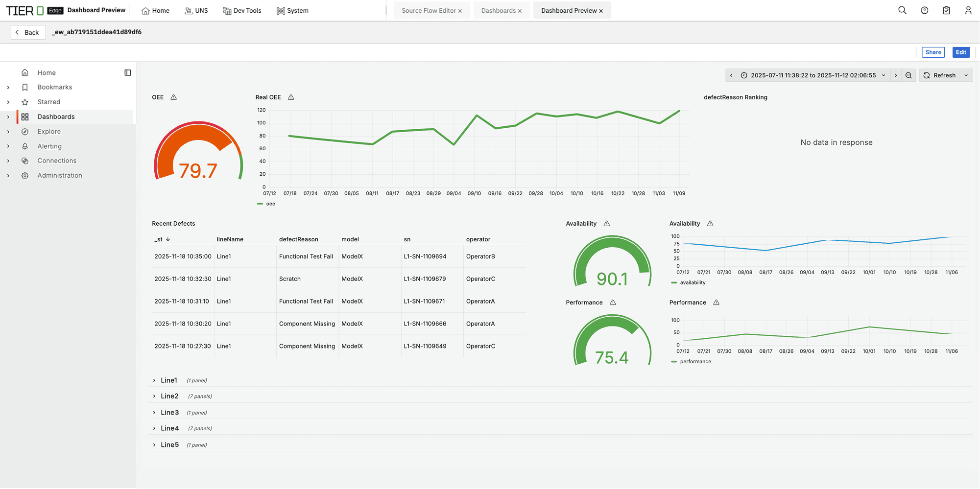
Task: Open the refresh interval dropdown
Action: (x=966, y=75)
